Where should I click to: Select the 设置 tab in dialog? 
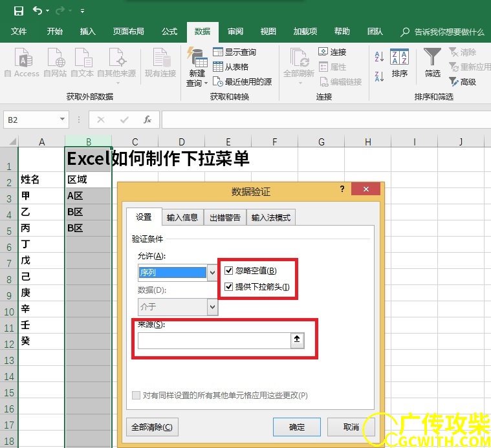coord(144,217)
